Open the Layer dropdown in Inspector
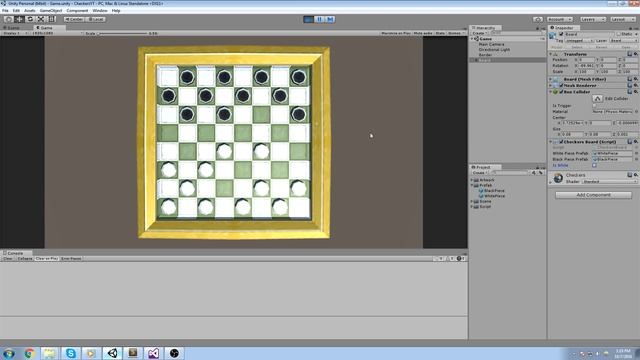The width and height of the screenshot is (640, 360). (x=623, y=40)
